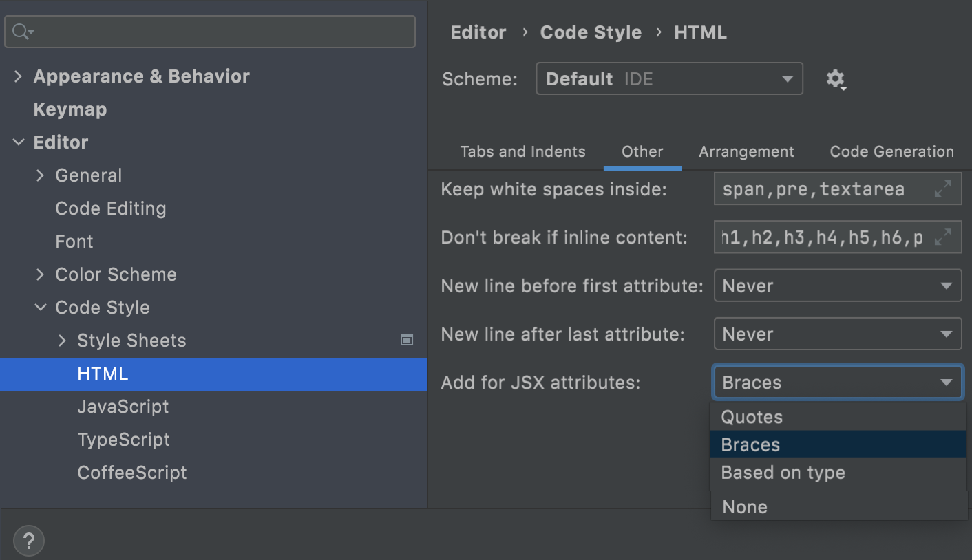972x560 pixels.
Task: Open the Default IDE scheme dropdown
Action: click(668, 78)
